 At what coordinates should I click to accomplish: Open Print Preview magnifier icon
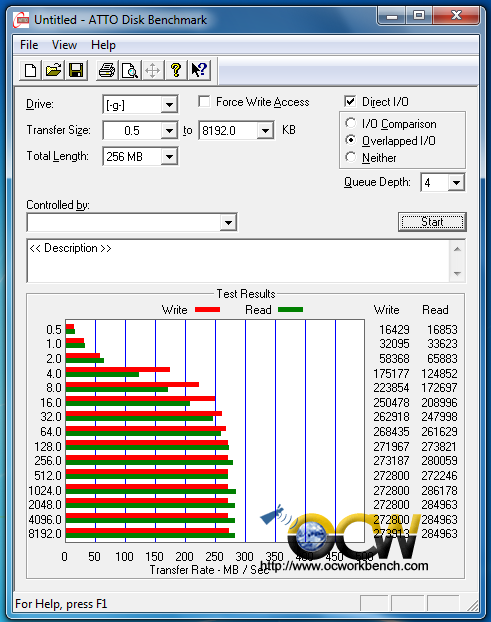pyautogui.click(x=130, y=71)
